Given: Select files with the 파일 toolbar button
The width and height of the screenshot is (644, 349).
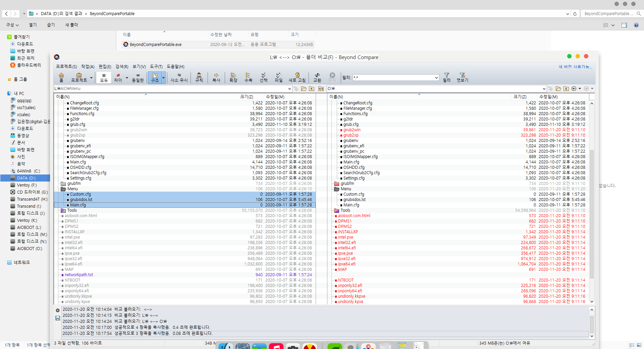Looking at the screenshot, I should (279, 77).
